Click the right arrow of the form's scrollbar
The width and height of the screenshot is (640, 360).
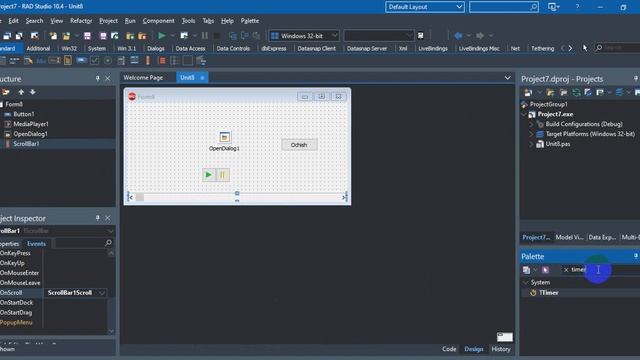(x=344, y=197)
